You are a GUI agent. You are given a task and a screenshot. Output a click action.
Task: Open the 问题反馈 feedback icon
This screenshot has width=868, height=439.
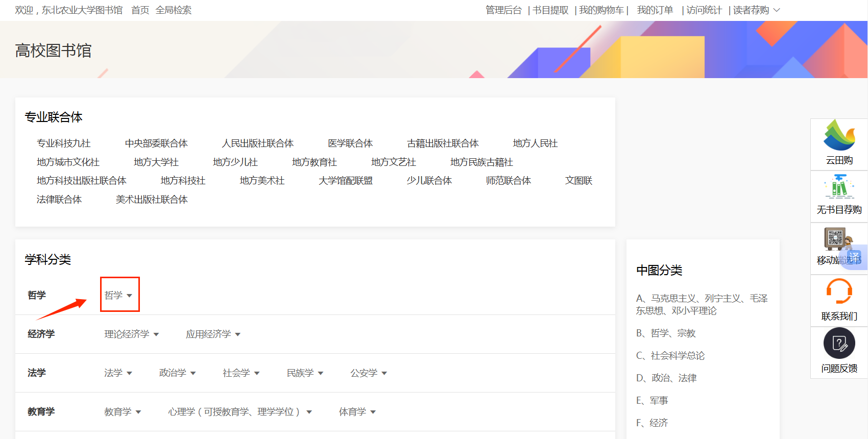pyautogui.click(x=839, y=344)
